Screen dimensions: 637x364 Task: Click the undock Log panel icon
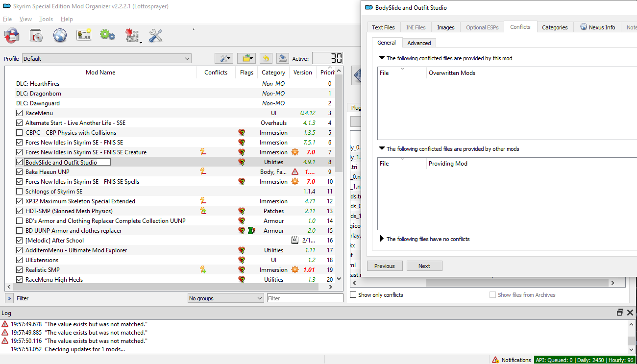pos(620,312)
